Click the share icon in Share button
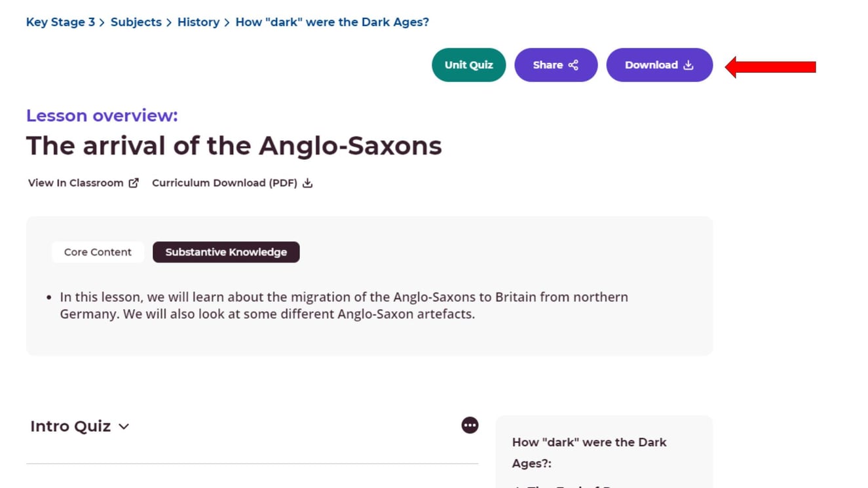 tap(573, 65)
